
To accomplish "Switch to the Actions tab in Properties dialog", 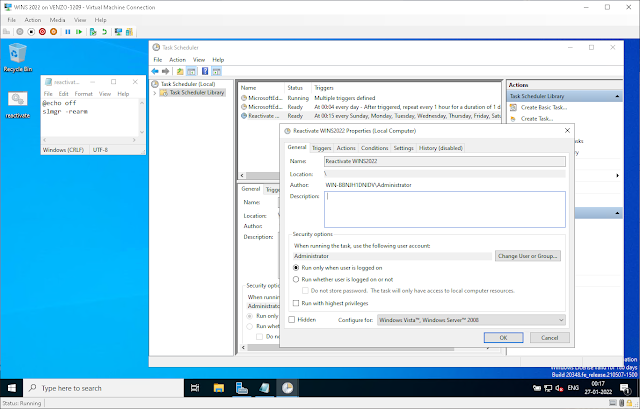I will pos(346,148).
